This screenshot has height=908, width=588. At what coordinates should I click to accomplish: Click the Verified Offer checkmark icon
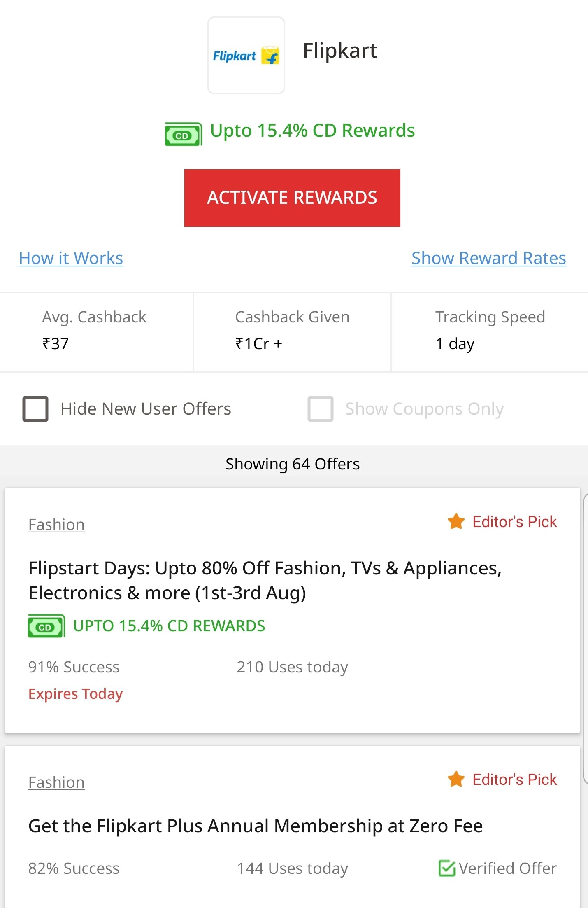tap(446, 868)
